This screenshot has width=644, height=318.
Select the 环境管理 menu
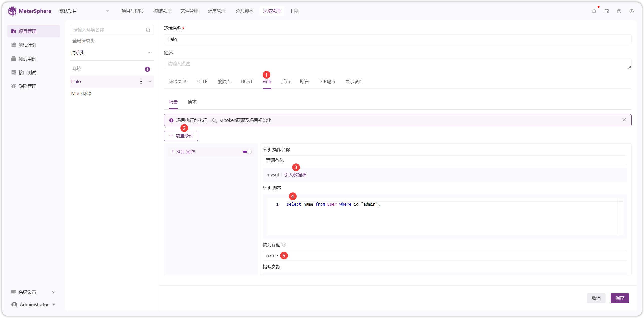(x=272, y=11)
